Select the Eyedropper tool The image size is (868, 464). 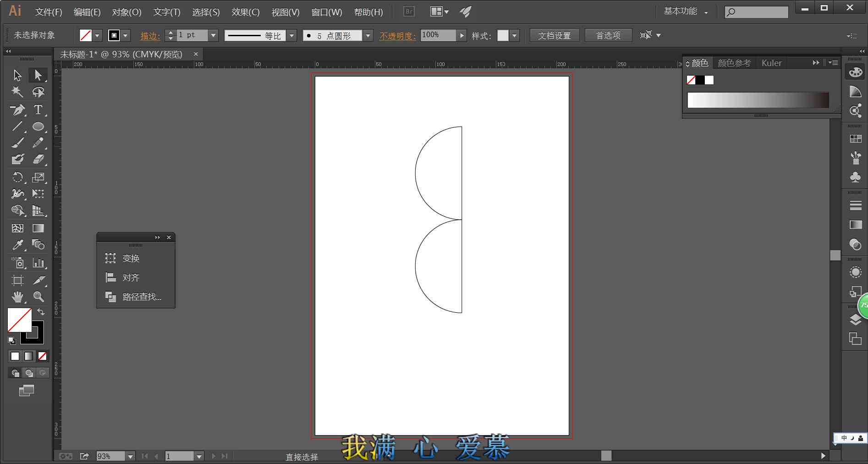[x=17, y=245]
